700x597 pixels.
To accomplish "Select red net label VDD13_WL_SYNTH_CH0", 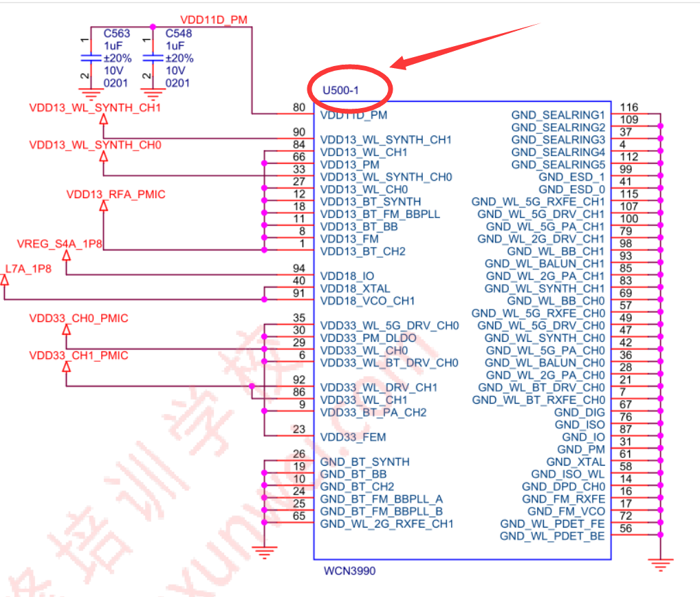I will point(95,145).
